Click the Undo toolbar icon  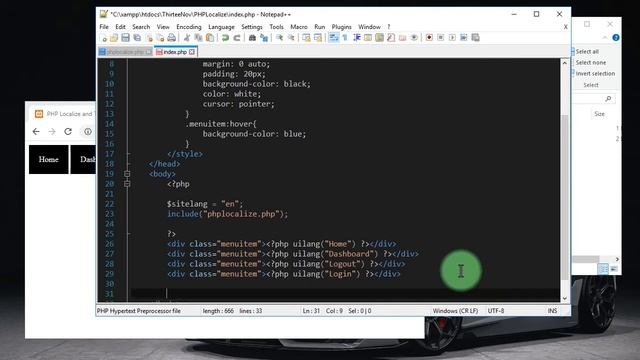(x=225, y=38)
